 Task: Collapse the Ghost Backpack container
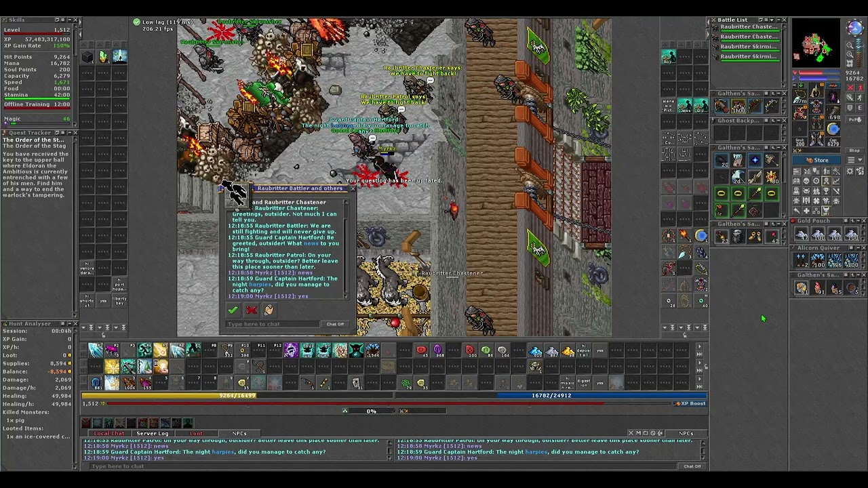point(778,121)
